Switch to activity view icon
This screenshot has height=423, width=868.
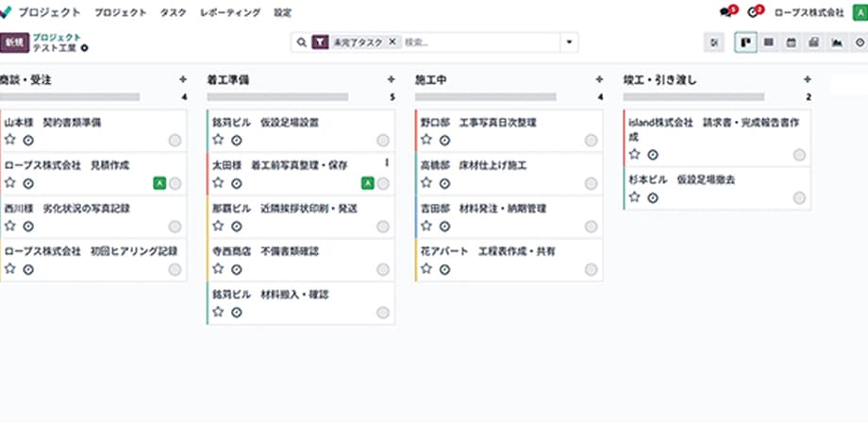point(860,42)
